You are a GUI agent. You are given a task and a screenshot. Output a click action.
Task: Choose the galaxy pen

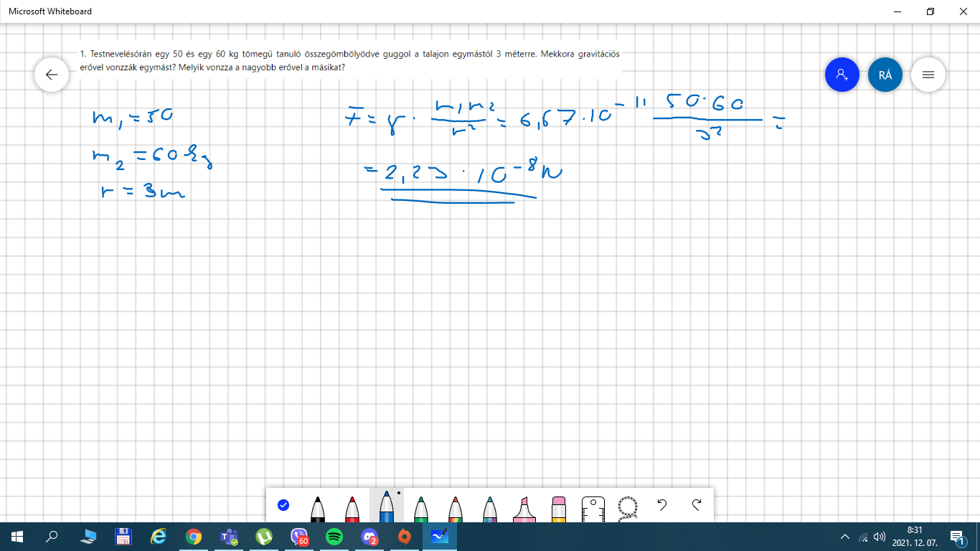pos(490,508)
